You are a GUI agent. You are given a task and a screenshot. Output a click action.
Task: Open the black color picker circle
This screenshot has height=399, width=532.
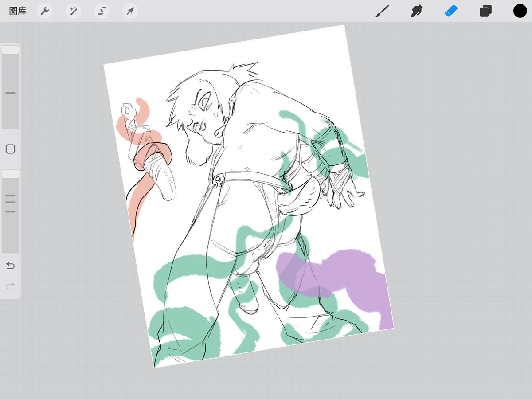tap(520, 11)
